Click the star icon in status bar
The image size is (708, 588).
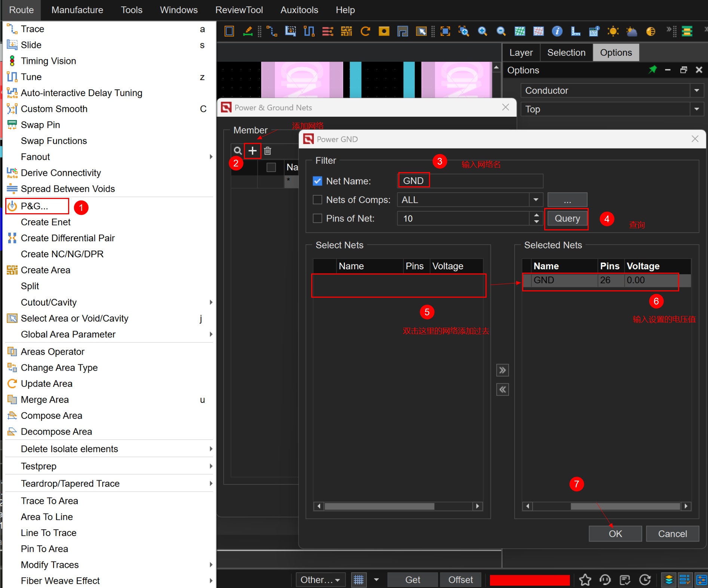pyautogui.click(x=585, y=580)
